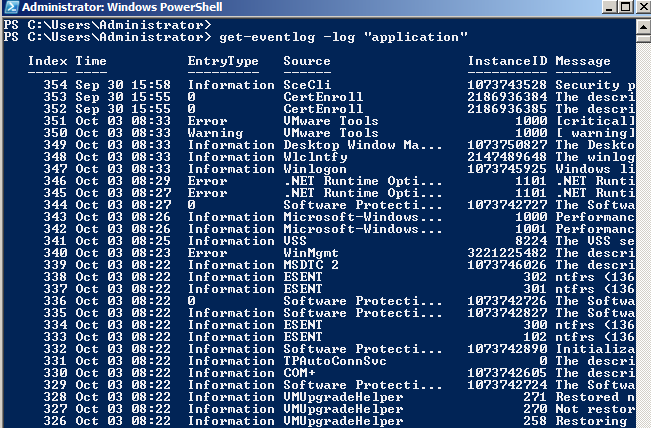Click the 'InstanceID' column header
Viewport: 651px width, 428px height.
(x=507, y=61)
